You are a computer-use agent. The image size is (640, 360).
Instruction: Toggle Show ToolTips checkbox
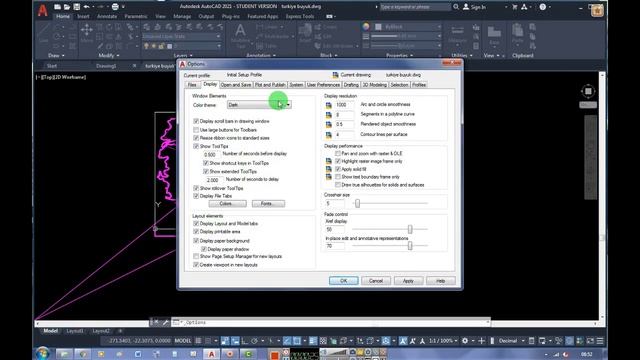click(196, 146)
